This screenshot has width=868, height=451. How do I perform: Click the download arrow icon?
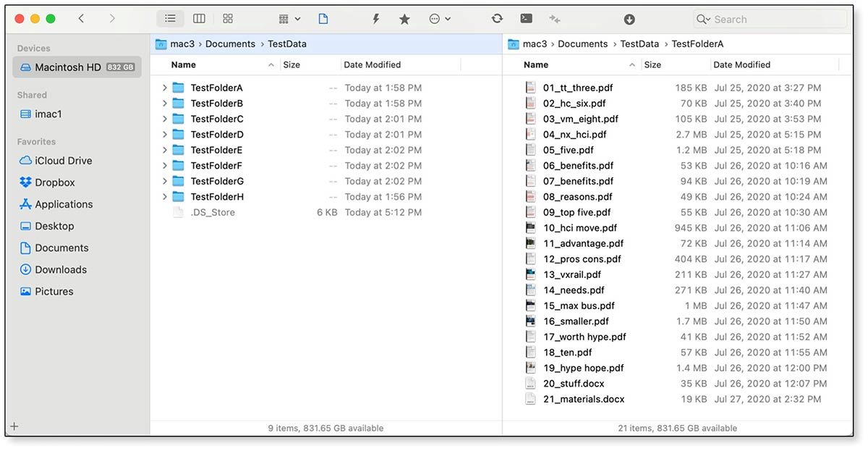[629, 19]
